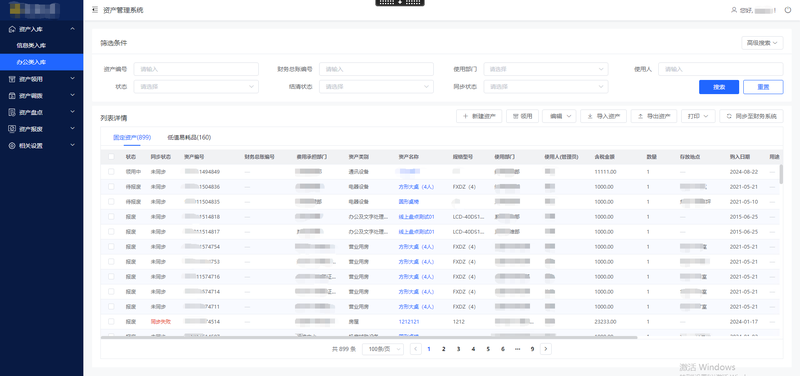Click the 资产盘点 sidebar icon
The width and height of the screenshot is (800, 376).
(12, 112)
